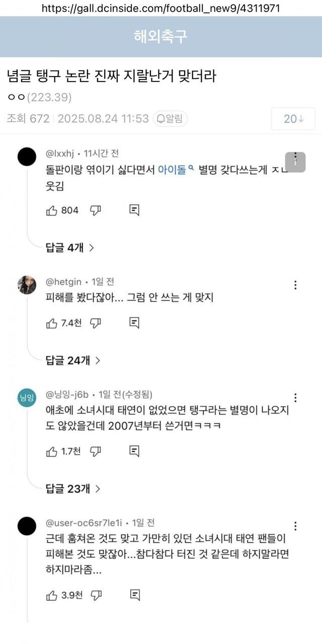This screenshot has height=644, width=322.
Task: Jump to comments with the 20↓ button
Action: click(293, 119)
